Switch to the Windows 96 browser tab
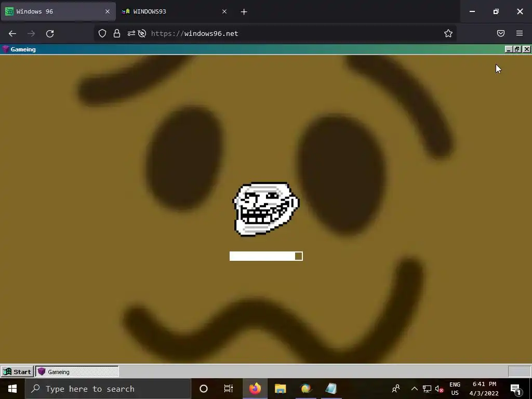Viewport: 532px width, 399px height. (58, 11)
